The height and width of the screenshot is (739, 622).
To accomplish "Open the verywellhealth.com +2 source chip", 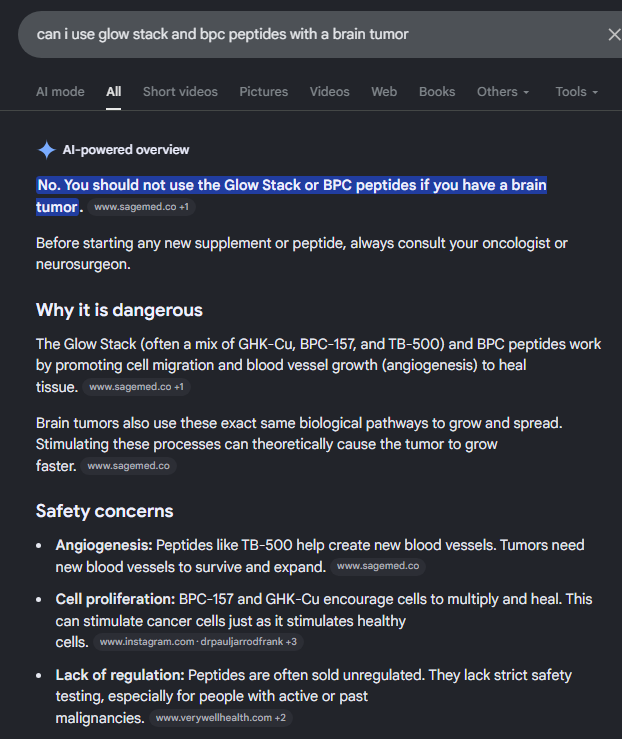I will pos(221,718).
